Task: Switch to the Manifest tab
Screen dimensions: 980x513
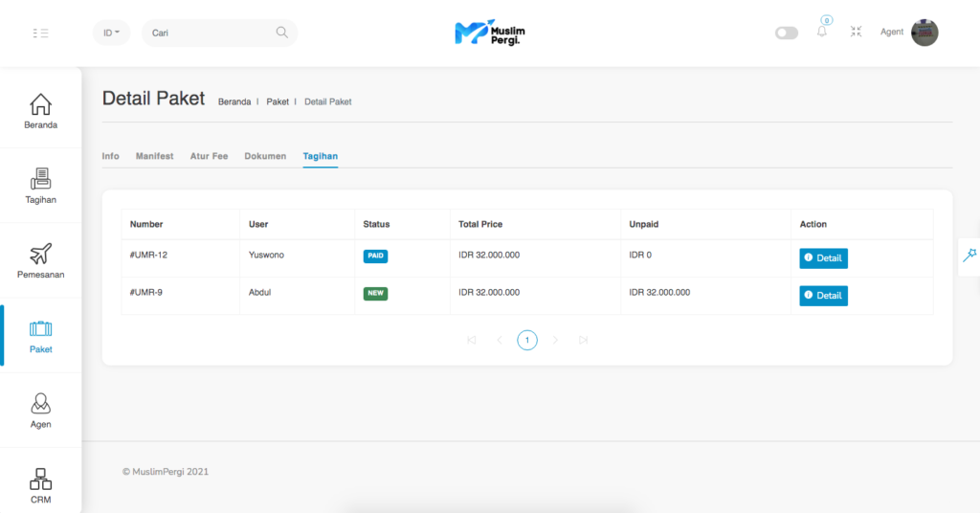Action: coord(154,156)
